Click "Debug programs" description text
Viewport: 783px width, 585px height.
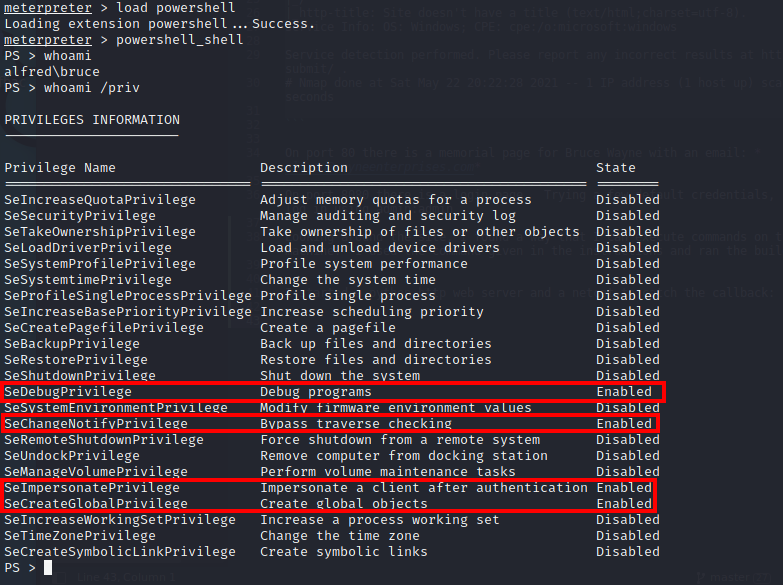tap(316, 392)
